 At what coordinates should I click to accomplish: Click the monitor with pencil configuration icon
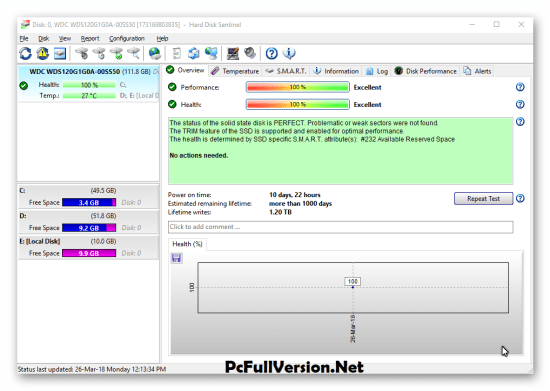point(233,53)
